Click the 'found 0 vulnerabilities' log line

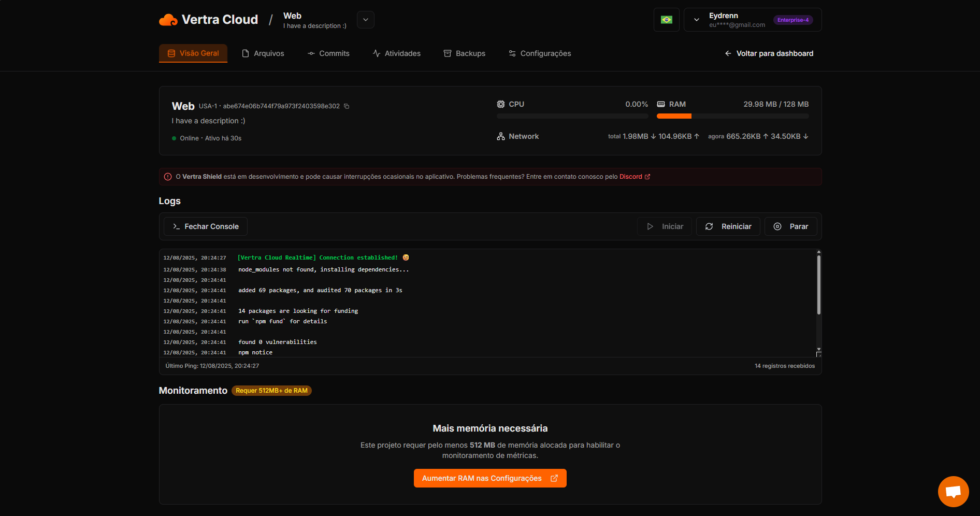(278, 342)
